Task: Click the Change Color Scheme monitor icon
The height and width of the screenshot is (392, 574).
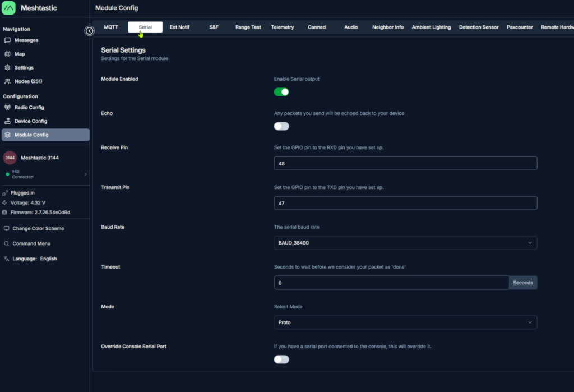Action: click(6, 228)
